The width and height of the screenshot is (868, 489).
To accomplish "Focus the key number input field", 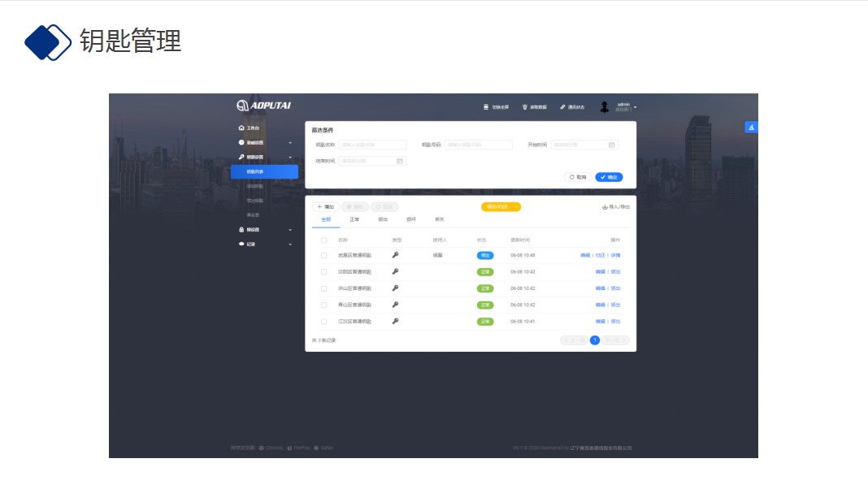I will [x=478, y=145].
